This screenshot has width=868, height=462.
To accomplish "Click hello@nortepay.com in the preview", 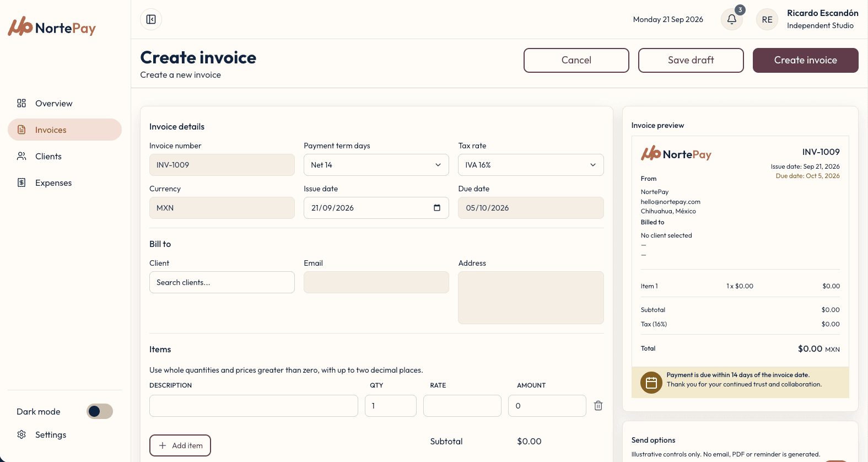I will pos(671,202).
